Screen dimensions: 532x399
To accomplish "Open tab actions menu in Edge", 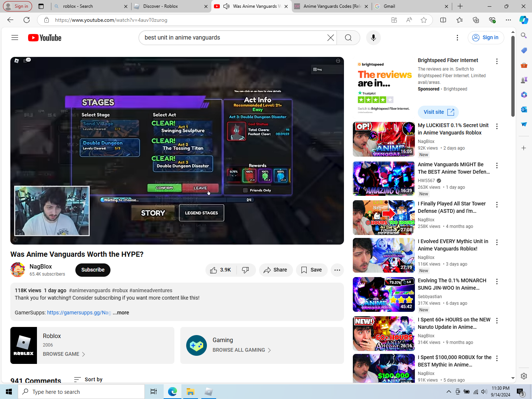I will point(41,6).
